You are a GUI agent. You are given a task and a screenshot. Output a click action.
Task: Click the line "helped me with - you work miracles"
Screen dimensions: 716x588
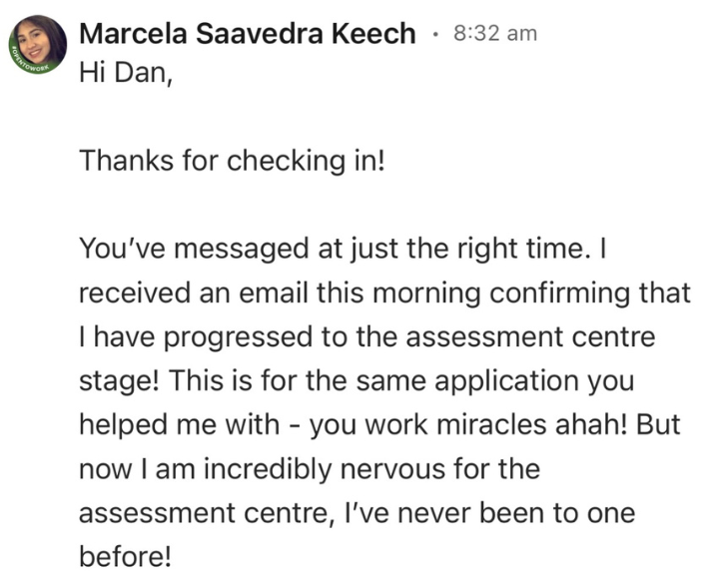pyautogui.click(x=378, y=424)
